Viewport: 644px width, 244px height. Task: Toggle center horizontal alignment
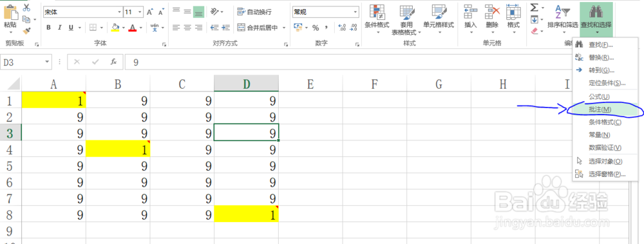pyautogui.click(x=187, y=28)
